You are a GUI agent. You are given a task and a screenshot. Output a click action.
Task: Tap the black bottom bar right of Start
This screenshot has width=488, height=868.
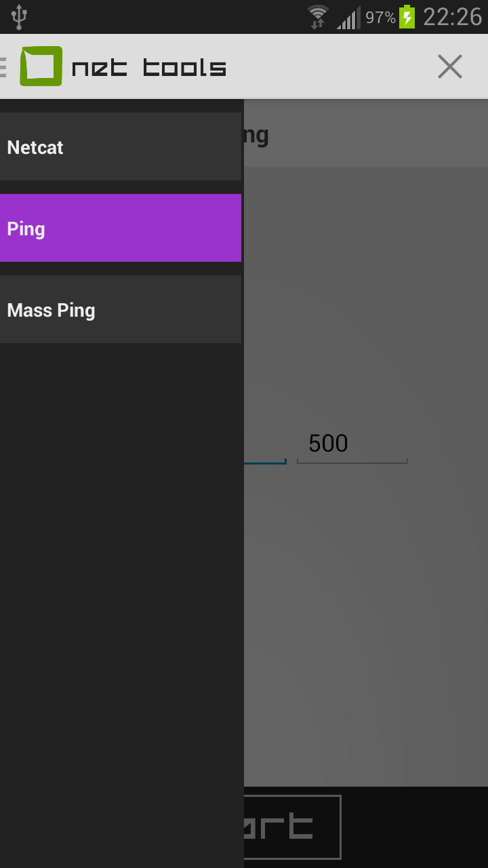click(x=413, y=827)
